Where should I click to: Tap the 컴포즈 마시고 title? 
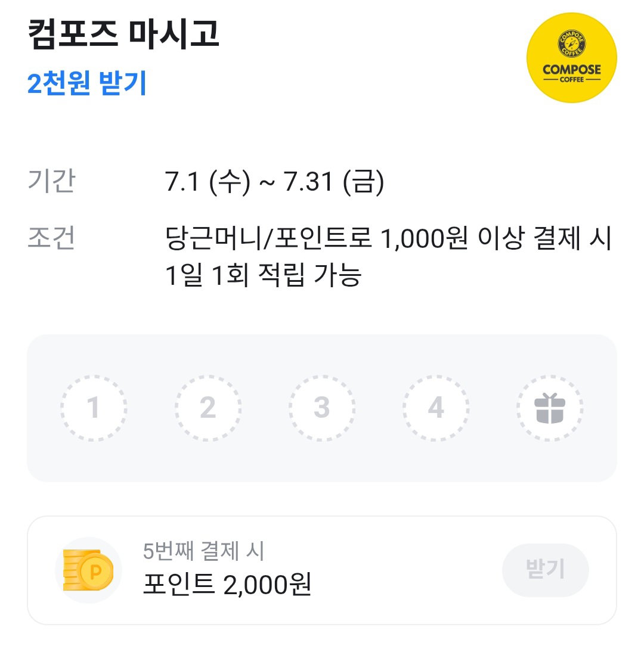point(123,34)
